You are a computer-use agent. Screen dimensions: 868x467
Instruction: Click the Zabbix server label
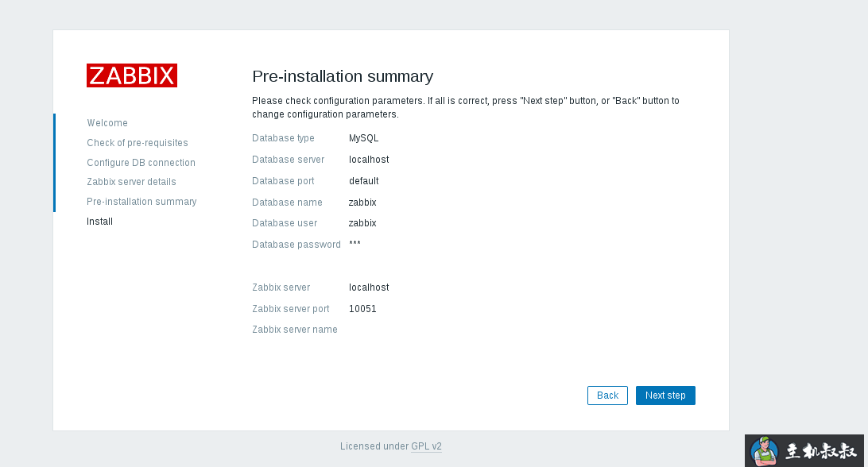pyautogui.click(x=281, y=288)
